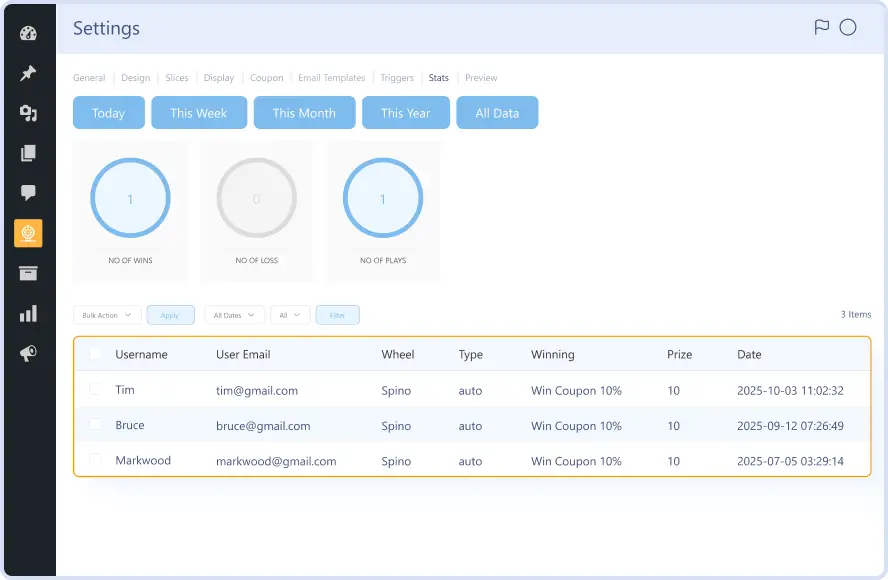Switch to the Slices tab
This screenshot has width=888, height=580.
pyautogui.click(x=176, y=78)
